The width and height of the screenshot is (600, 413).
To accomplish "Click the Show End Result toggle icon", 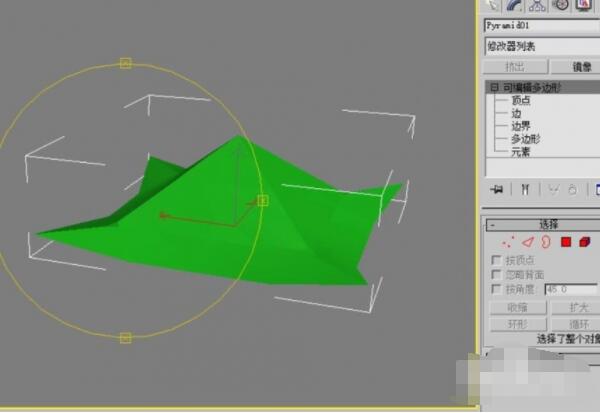I will (524, 189).
